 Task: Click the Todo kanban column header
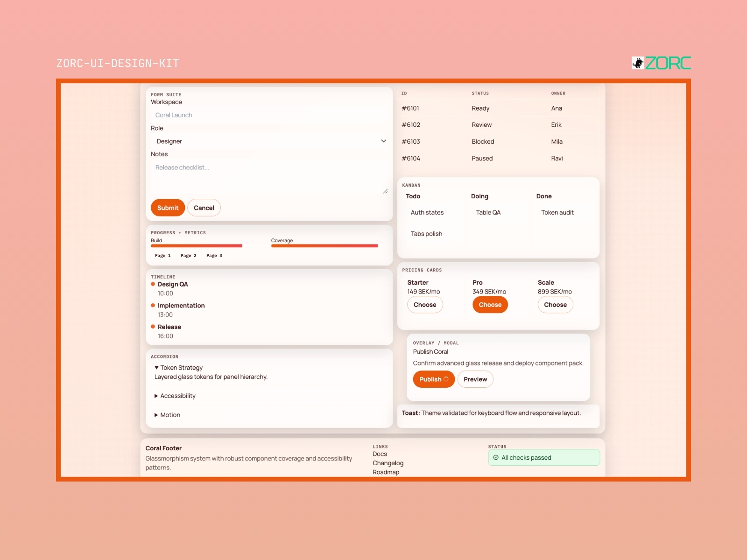click(413, 196)
